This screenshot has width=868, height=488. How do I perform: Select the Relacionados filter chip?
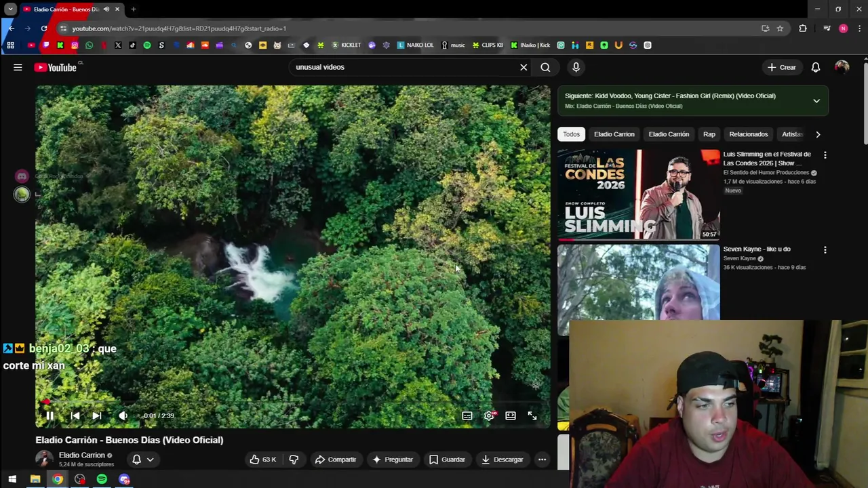pyautogui.click(x=749, y=134)
